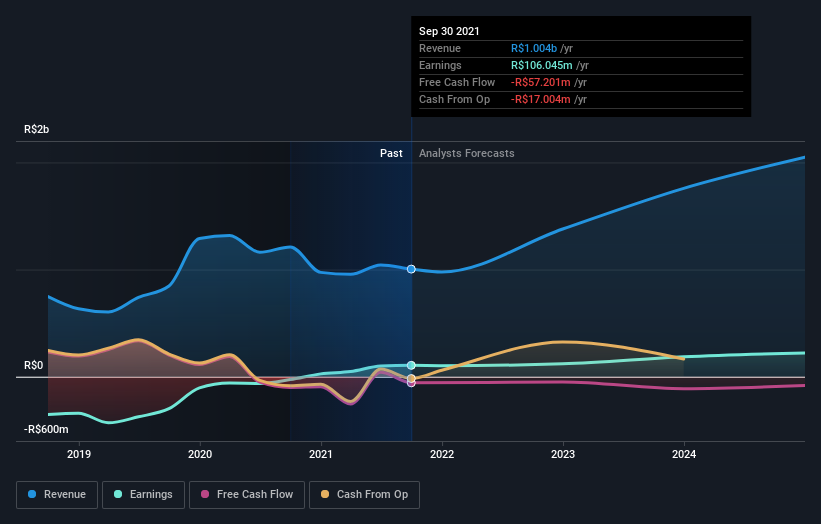Toggle the Revenue legend button

[57, 495]
